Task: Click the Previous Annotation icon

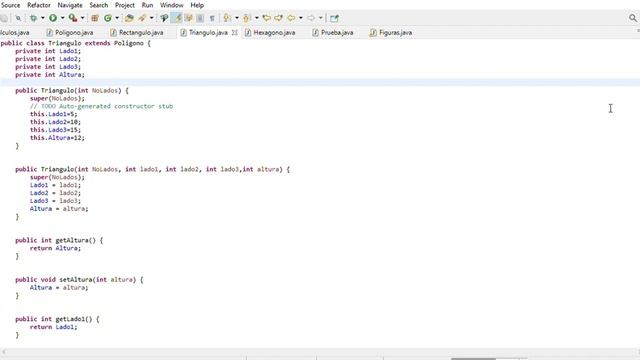Action: (x=247, y=18)
